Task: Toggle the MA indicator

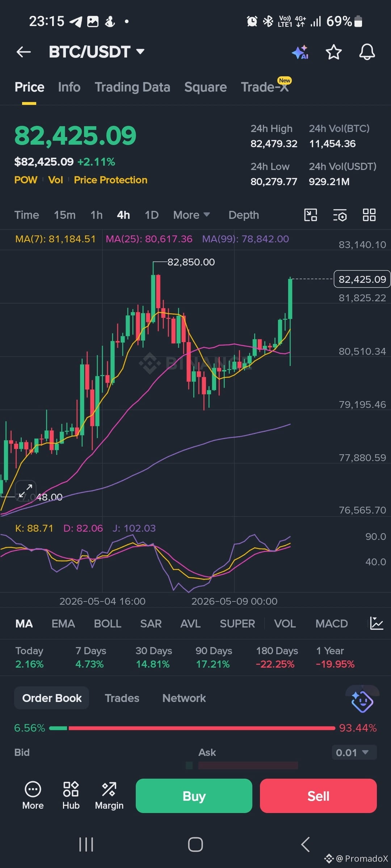Action: [x=24, y=624]
